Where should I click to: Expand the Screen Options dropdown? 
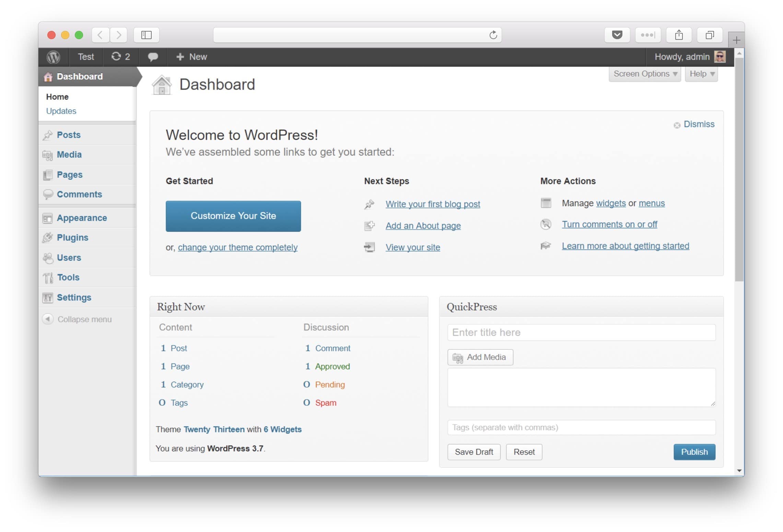tap(645, 74)
